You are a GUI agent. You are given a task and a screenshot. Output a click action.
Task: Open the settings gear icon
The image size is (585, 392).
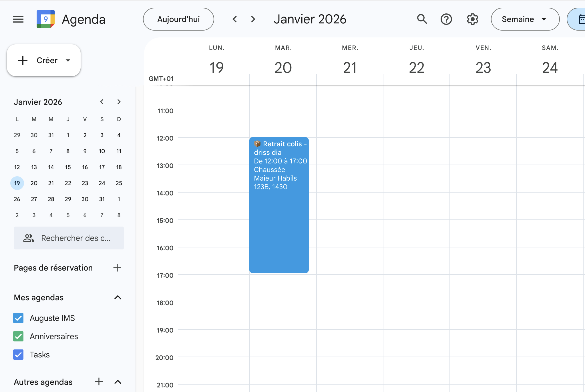click(x=472, y=19)
